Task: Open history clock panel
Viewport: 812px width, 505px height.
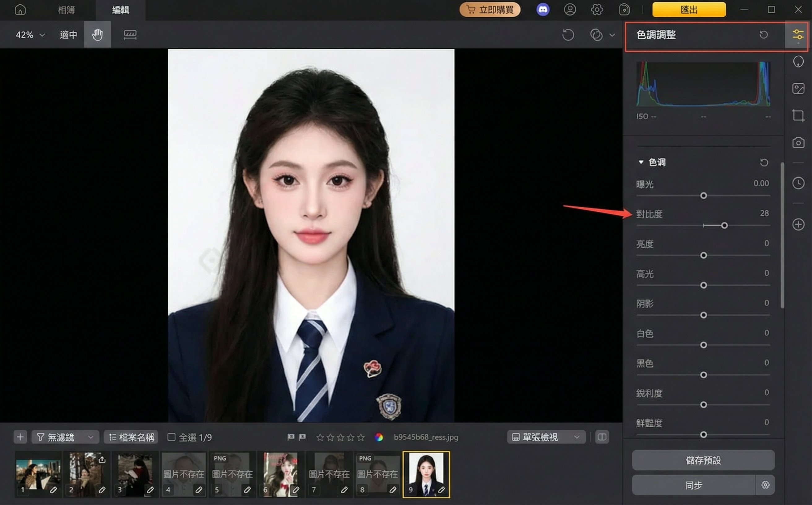Action: coord(798,183)
